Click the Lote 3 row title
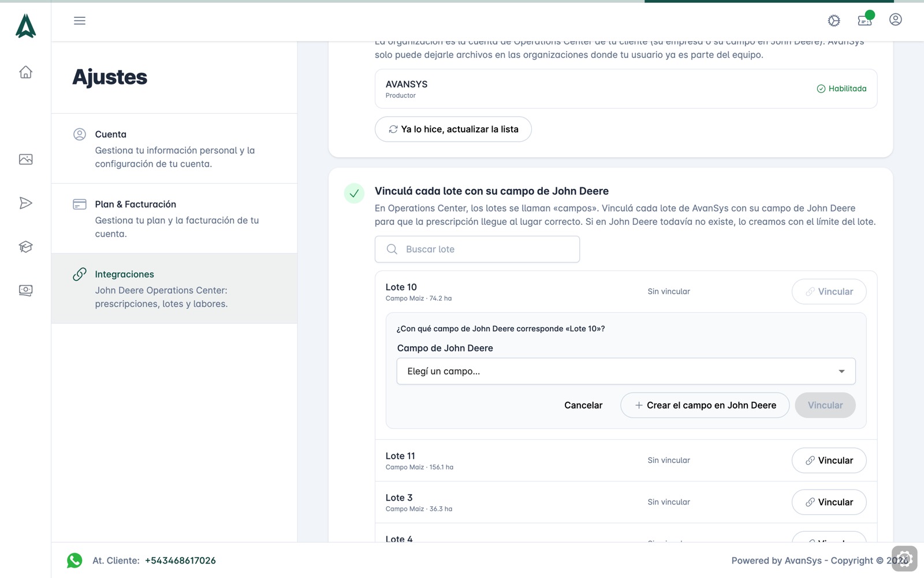Viewport: 924px width, 578px height. (x=399, y=498)
